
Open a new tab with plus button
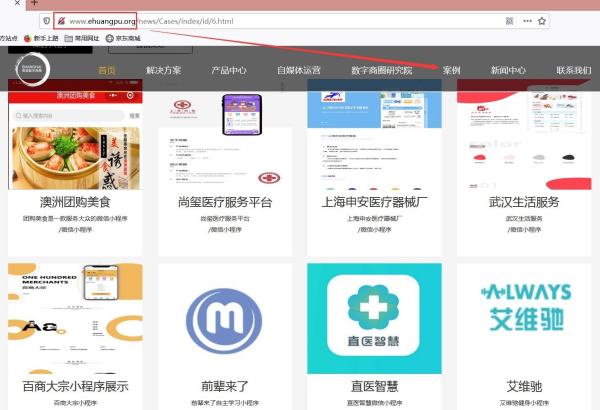[34, 3]
